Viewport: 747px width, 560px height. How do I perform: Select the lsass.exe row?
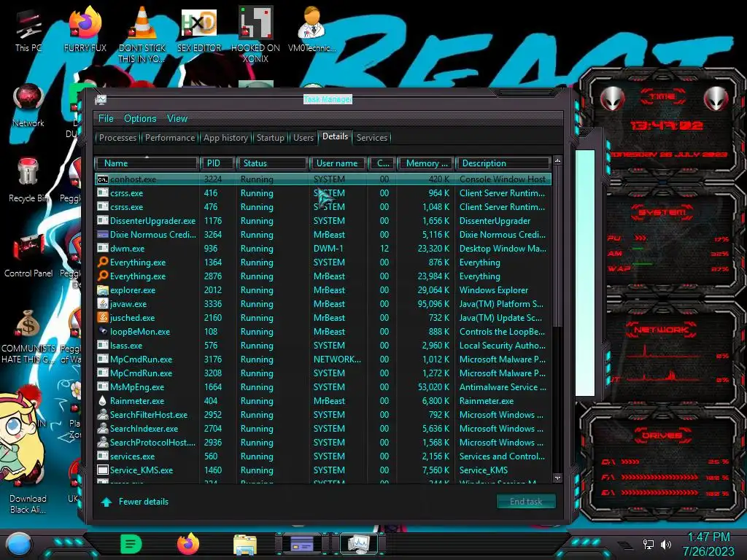[323, 345]
